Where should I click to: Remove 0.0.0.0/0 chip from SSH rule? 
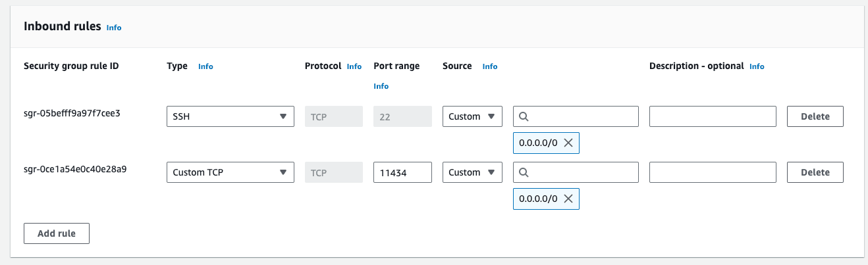[568, 143]
